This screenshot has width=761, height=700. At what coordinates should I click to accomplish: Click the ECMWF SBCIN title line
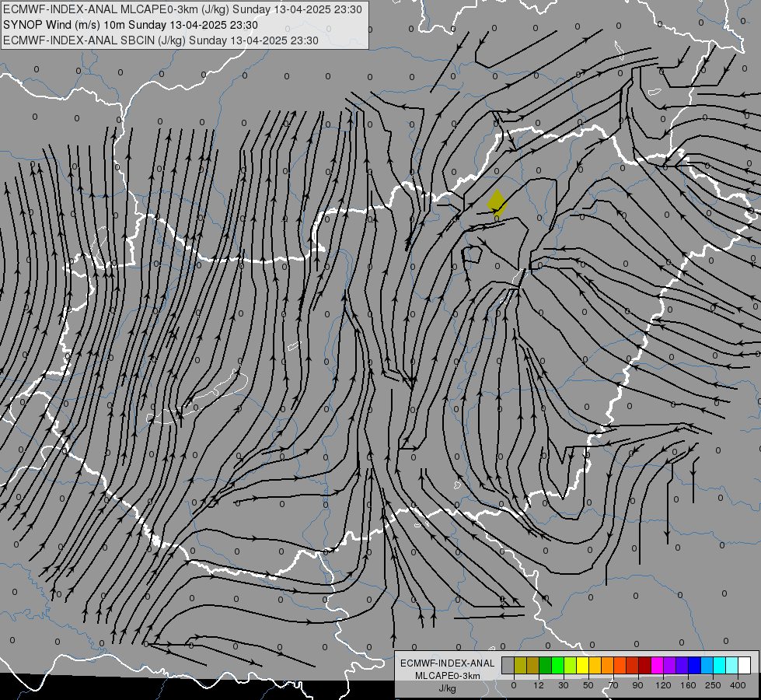[x=161, y=40]
